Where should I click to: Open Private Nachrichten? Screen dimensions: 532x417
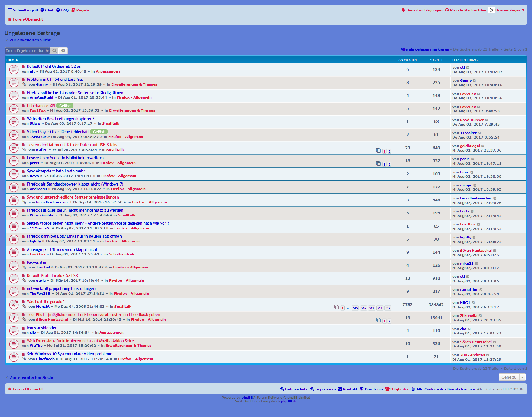point(465,10)
